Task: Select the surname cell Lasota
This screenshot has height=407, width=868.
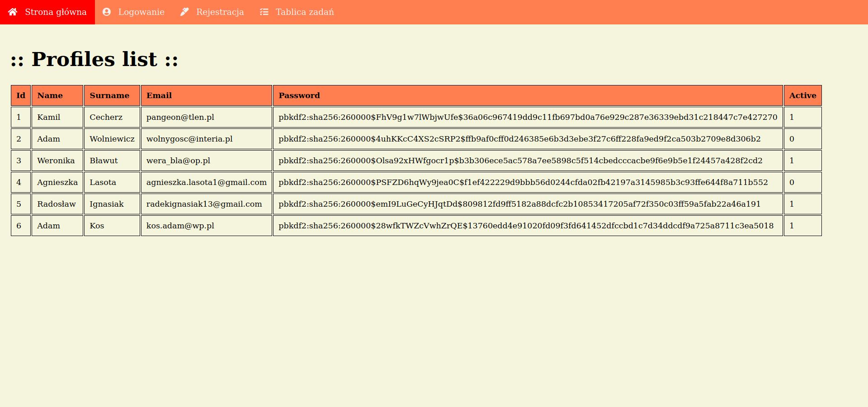Action: click(x=112, y=182)
